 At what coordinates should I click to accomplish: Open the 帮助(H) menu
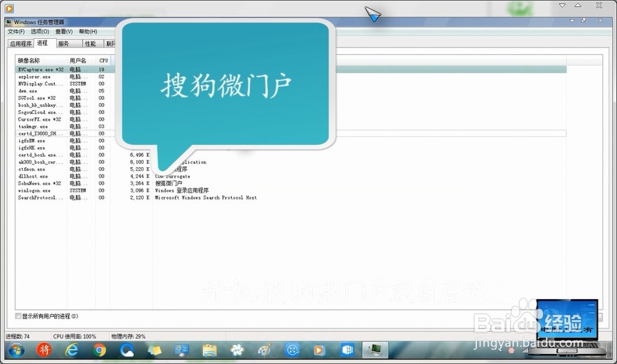[x=88, y=31]
